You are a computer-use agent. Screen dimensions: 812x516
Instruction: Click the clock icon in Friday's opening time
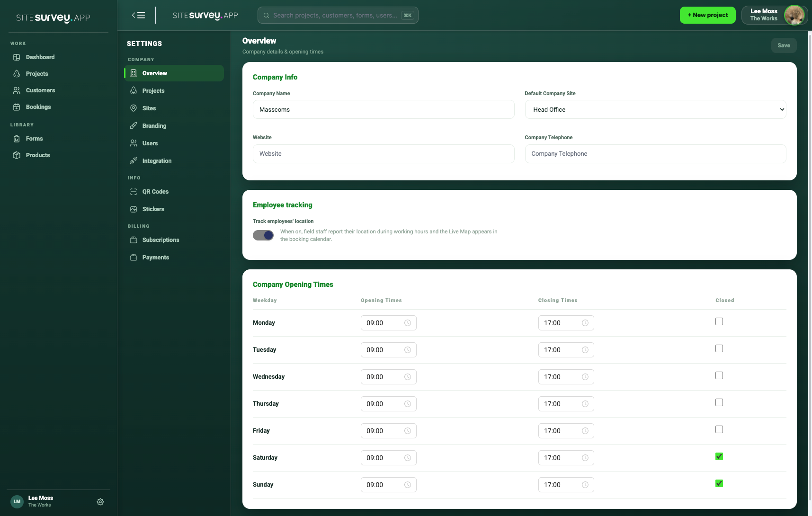point(408,431)
